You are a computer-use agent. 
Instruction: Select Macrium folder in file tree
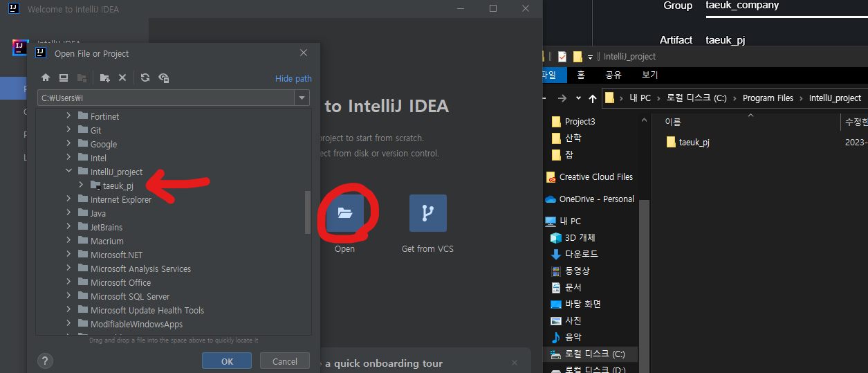[x=107, y=241]
